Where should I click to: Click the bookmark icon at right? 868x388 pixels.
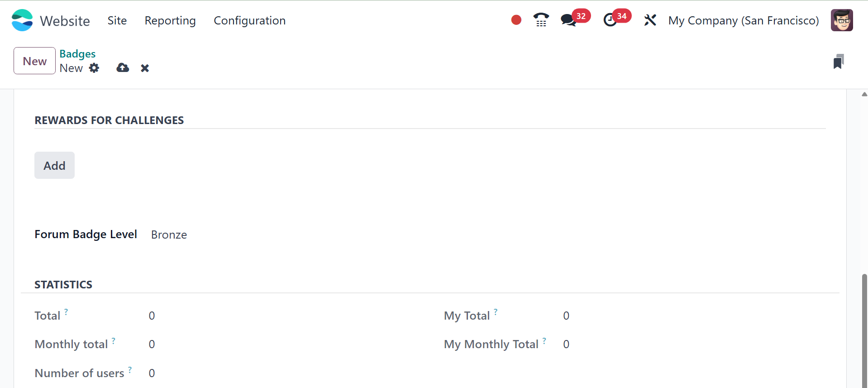(x=838, y=62)
